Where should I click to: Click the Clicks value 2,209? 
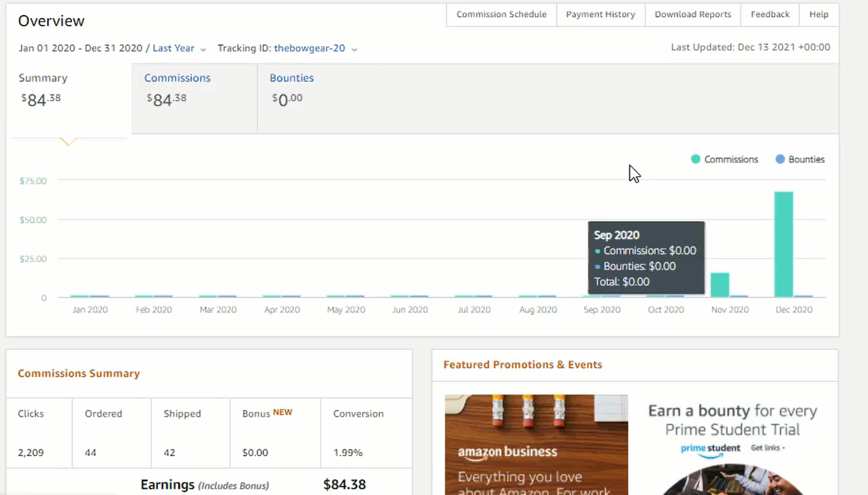tap(31, 453)
